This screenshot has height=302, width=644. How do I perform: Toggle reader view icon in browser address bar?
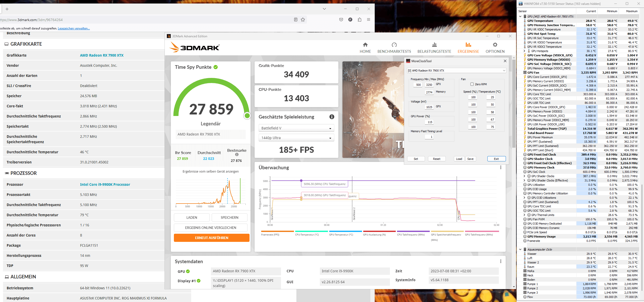click(x=295, y=20)
